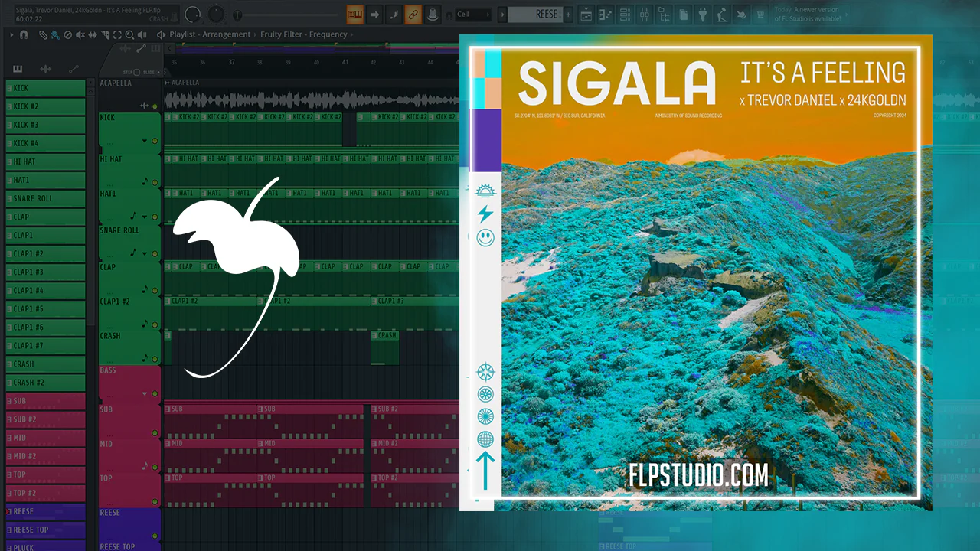980x551 pixels.
Task: Show pattern clips in the picker panel
Action: pos(17,69)
